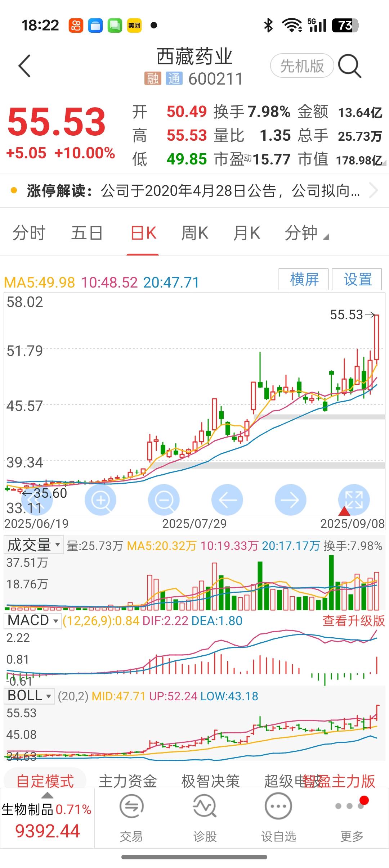Tap the 金额 13.64亿 value
The height and width of the screenshot is (868, 389).
pyautogui.click(x=360, y=113)
